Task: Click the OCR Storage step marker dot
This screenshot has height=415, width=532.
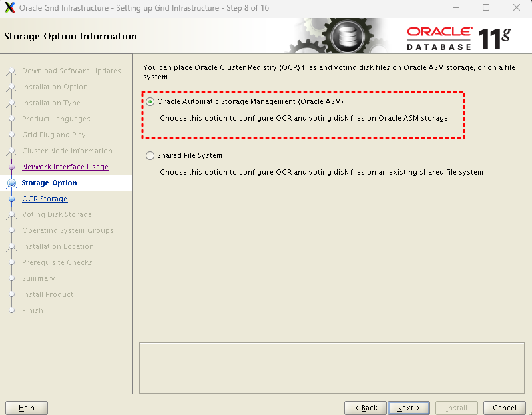Action: 11,199
